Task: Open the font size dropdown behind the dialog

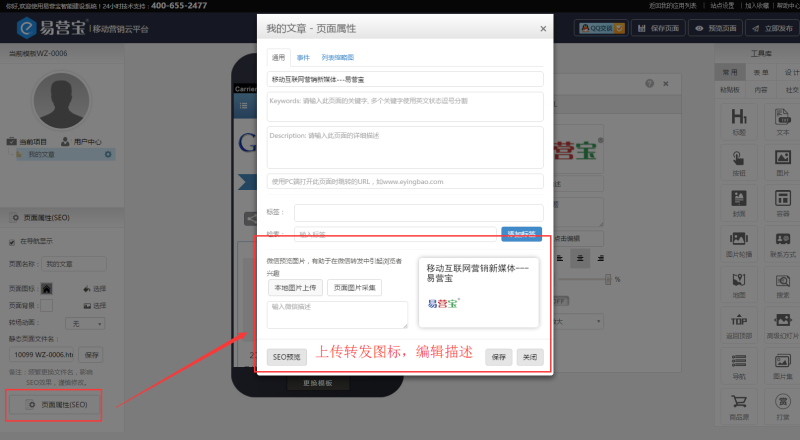Action: pos(578,322)
